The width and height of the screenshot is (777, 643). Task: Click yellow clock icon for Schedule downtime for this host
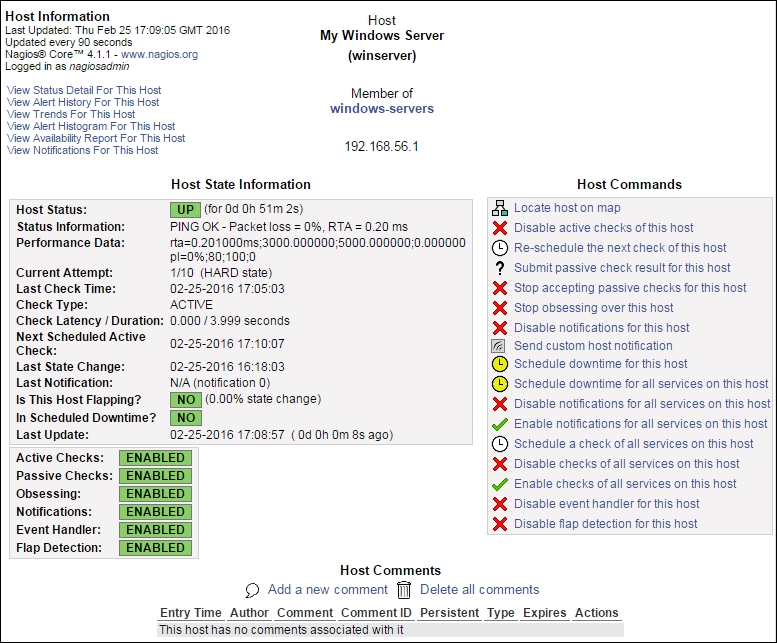tap(500, 364)
